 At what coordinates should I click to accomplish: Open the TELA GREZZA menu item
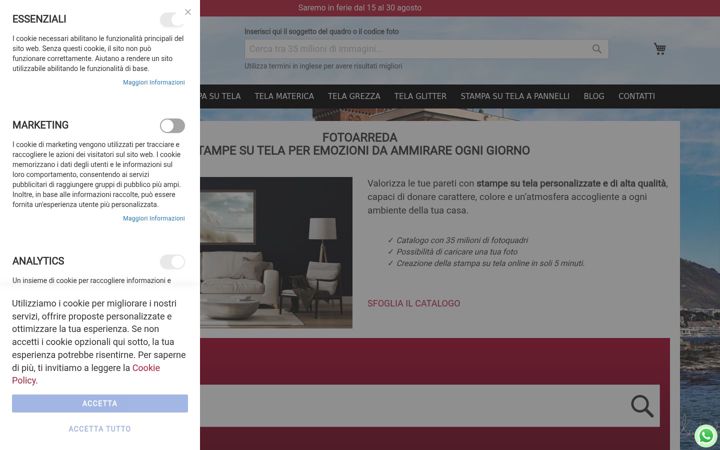pyautogui.click(x=354, y=96)
